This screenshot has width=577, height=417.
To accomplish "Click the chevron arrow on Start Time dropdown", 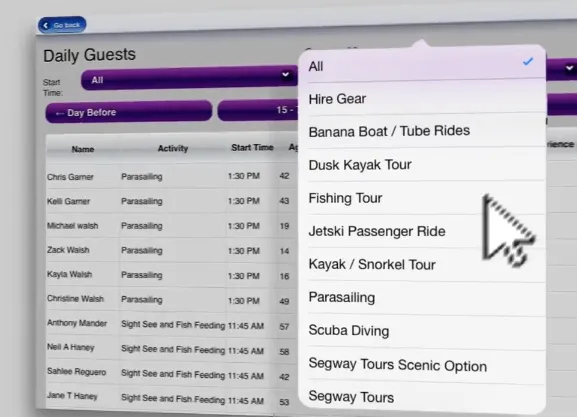I will click(x=285, y=75).
